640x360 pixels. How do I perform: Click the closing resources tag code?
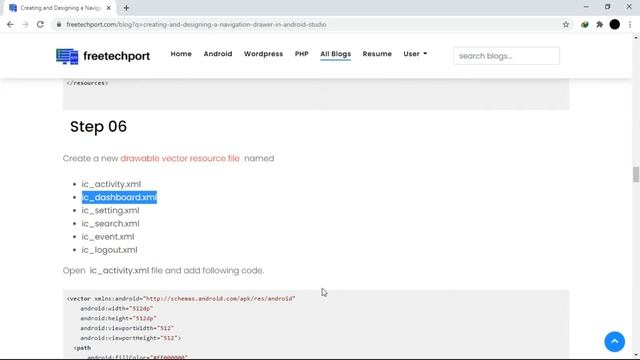click(87, 83)
